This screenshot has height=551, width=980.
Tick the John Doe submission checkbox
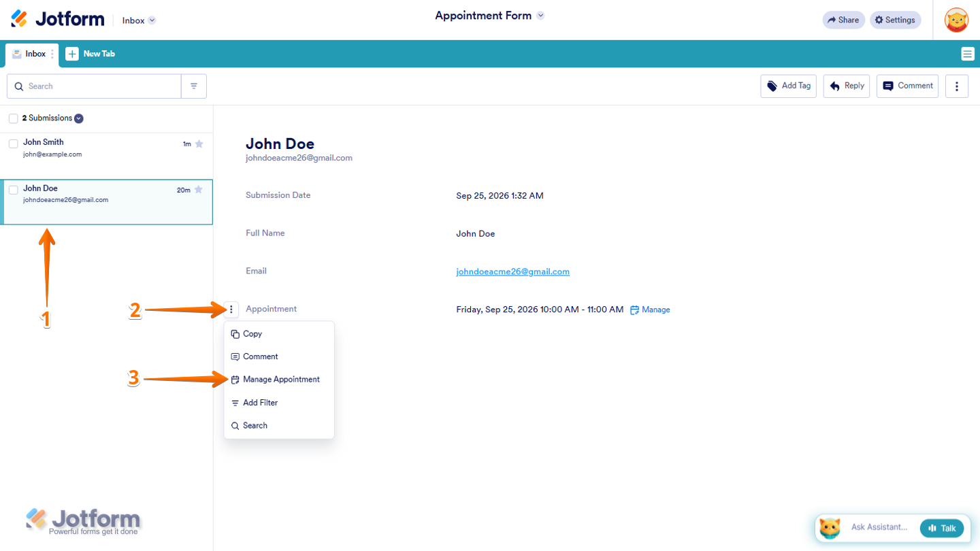[x=13, y=190]
